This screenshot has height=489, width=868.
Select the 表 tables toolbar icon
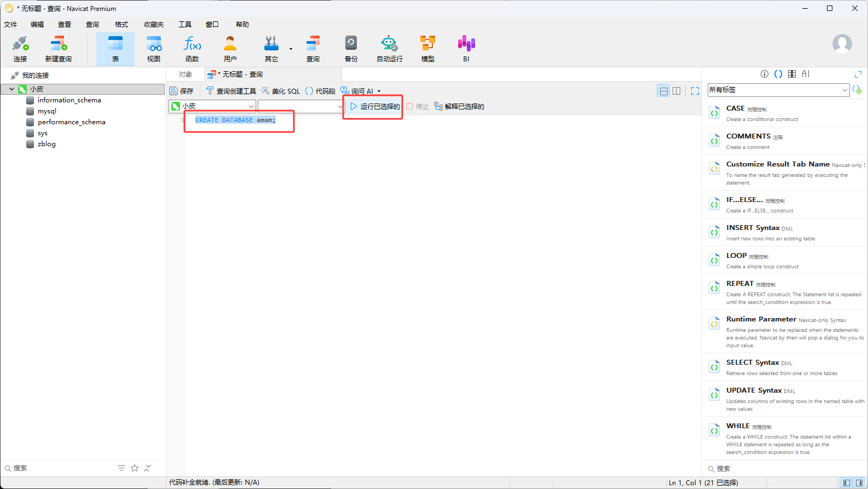click(x=115, y=49)
